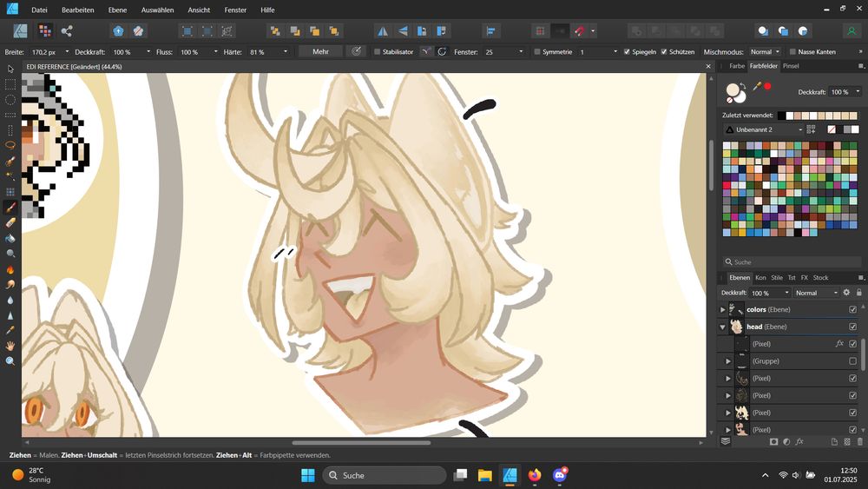Switch to the Stock tab
Viewport: 868px width, 489px height.
point(820,277)
